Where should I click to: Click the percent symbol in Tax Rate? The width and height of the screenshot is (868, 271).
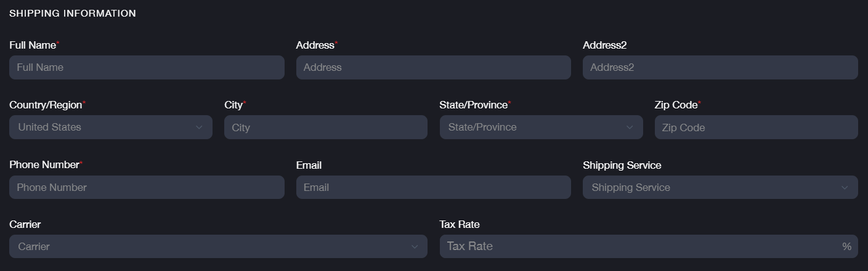pos(846,246)
